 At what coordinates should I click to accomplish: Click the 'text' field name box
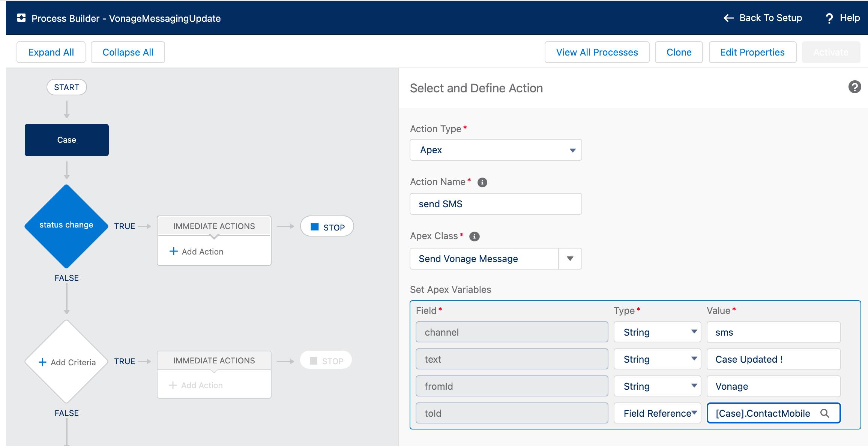pyautogui.click(x=512, y=359)
